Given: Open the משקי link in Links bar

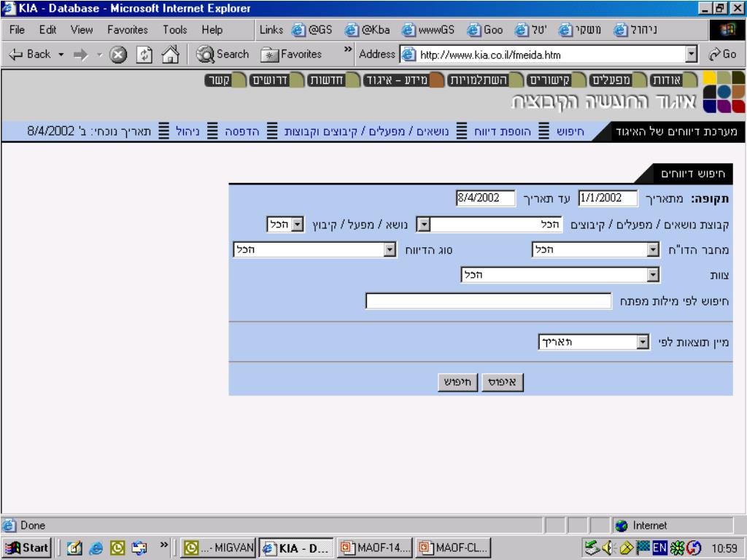Looking at the screenshot, I should [580, 29].
